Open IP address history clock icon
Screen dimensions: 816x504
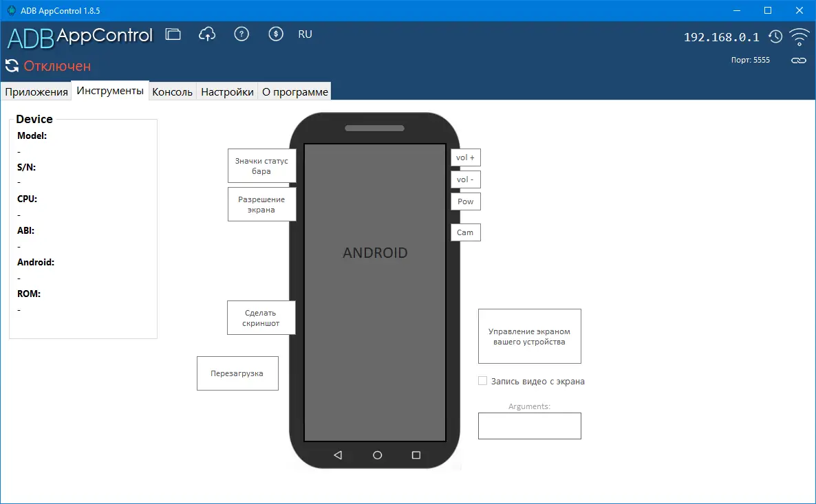point(775,36)
